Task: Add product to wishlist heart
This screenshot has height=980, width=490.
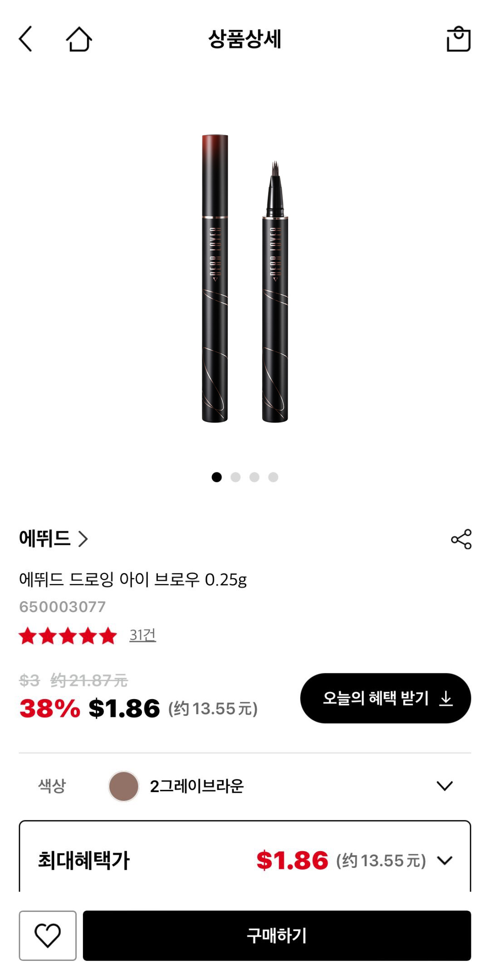Action: [48, 936]
